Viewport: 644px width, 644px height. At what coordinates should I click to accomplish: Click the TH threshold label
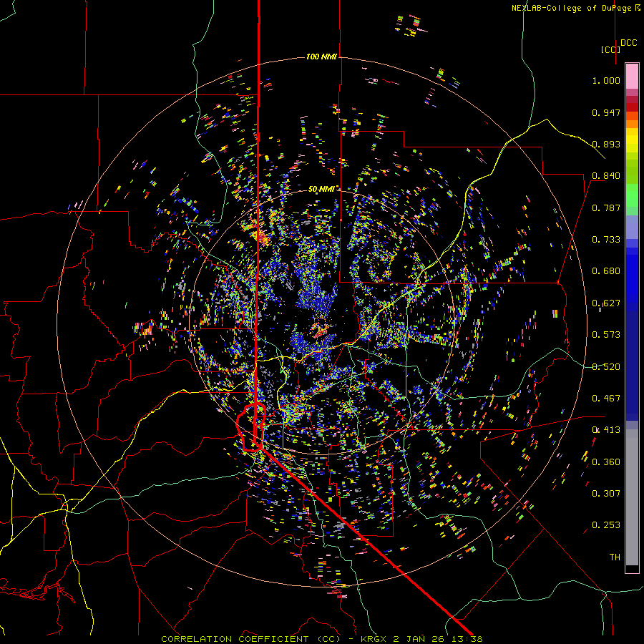point(615,557)
